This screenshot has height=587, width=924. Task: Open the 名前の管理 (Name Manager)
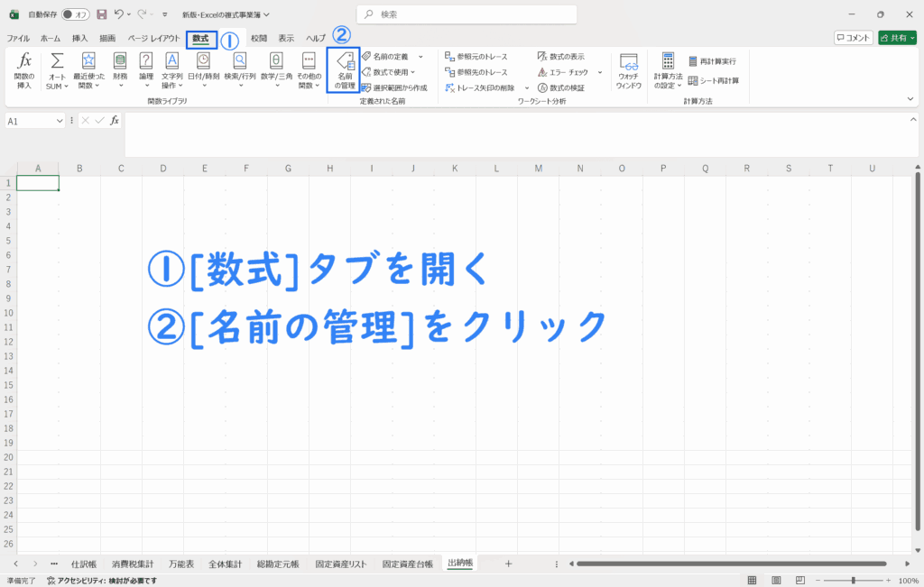(344, 71)
